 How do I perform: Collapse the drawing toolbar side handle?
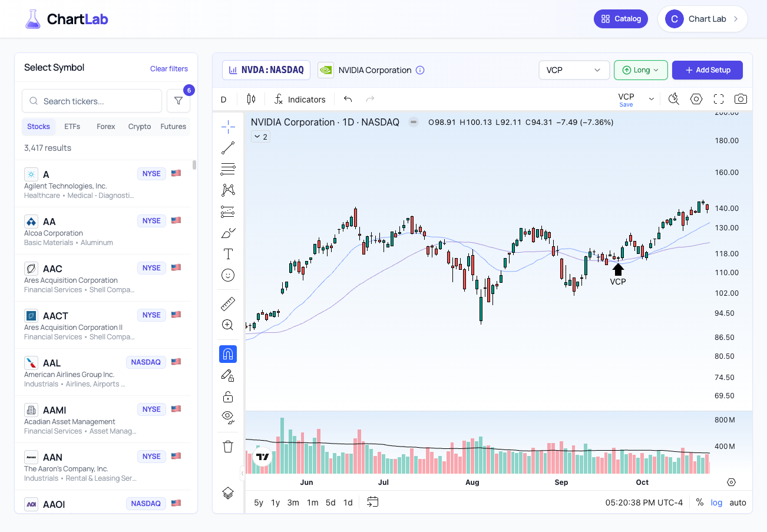(x=242, y=473)
